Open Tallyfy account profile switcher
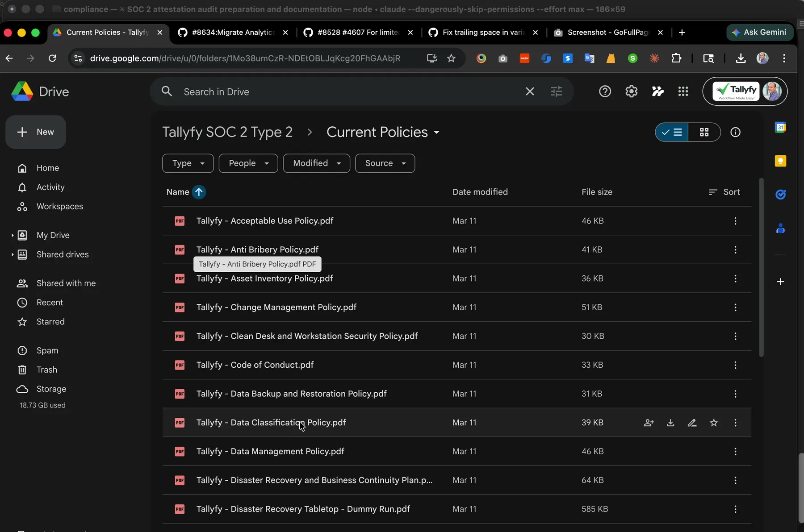Viewport: 804px width, 532px height. click(x=745, y=91)
